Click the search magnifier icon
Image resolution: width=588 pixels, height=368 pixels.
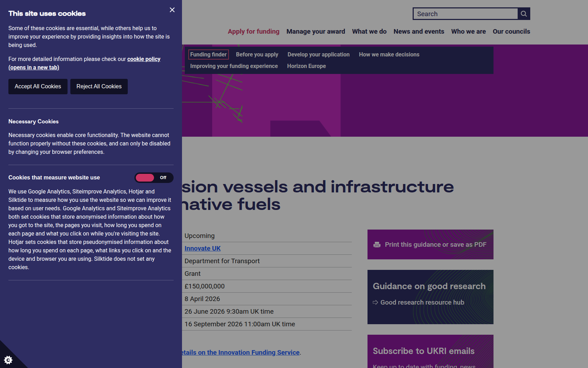pyautogui.click(x=524, y=14)
